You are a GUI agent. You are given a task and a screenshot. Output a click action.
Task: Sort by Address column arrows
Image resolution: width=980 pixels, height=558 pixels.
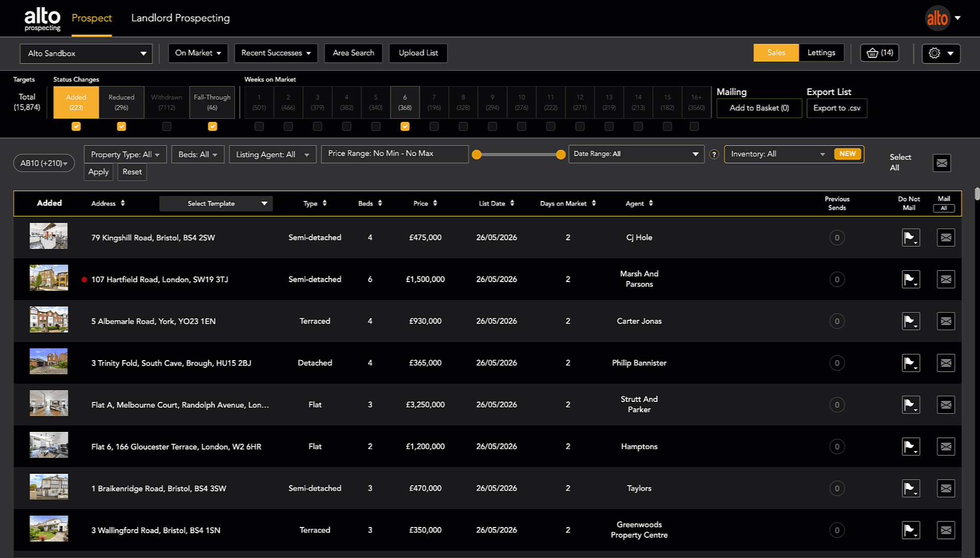click(x=122, y=204)
